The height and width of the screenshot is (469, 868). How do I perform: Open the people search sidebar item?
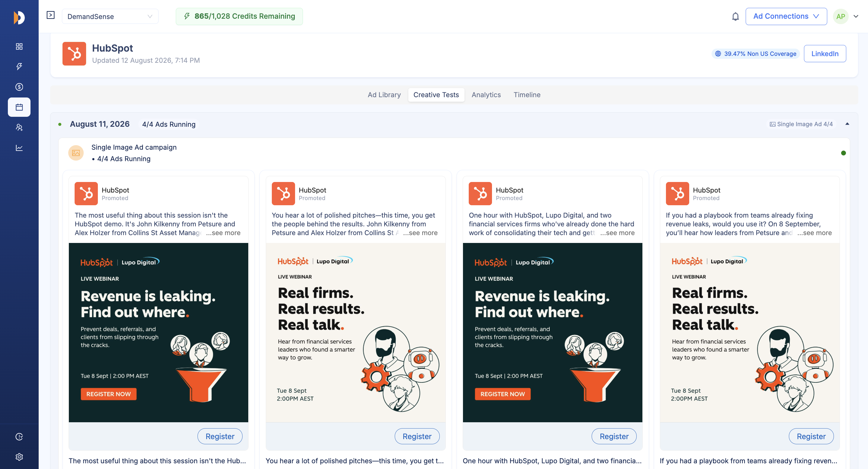coord(19,127)
